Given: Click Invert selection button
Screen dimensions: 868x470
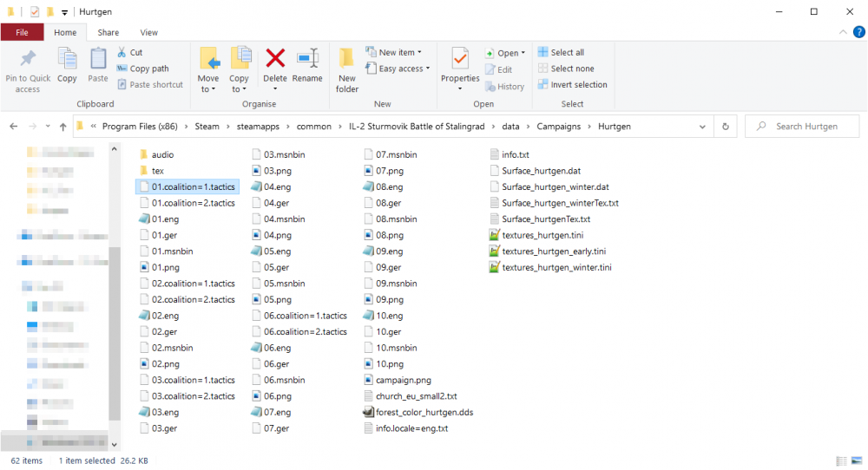Looking at the screenshot, I should pos(573,85).
